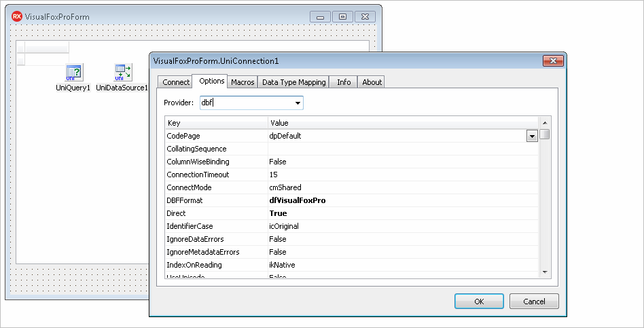Click the False value for IgnoreMetadataErrors

pyautogui.click(x=403, y=252)
